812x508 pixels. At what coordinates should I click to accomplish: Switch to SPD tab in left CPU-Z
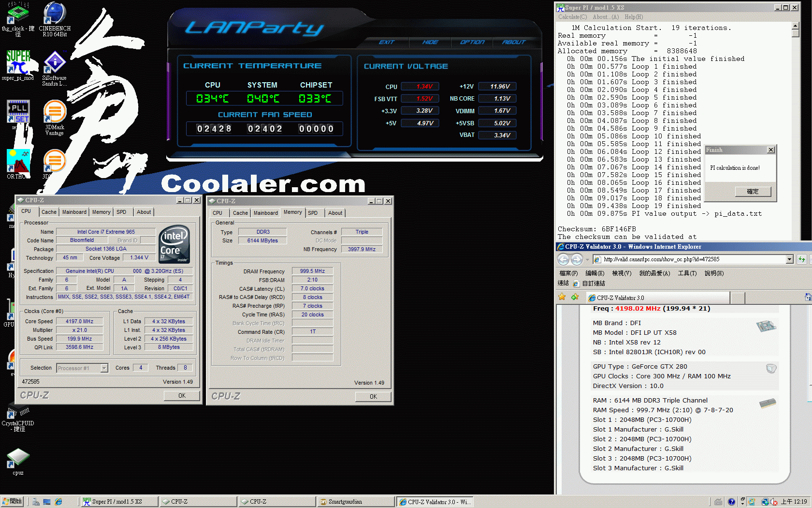click(121, 212)
